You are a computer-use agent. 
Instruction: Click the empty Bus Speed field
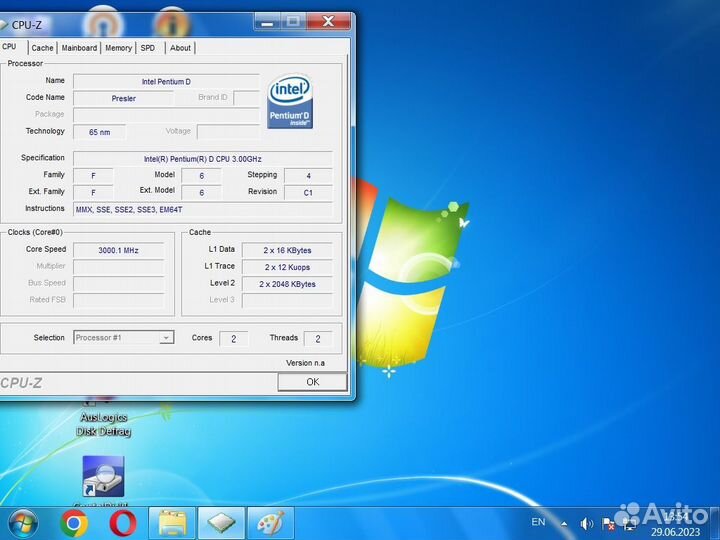coord(118,284)
